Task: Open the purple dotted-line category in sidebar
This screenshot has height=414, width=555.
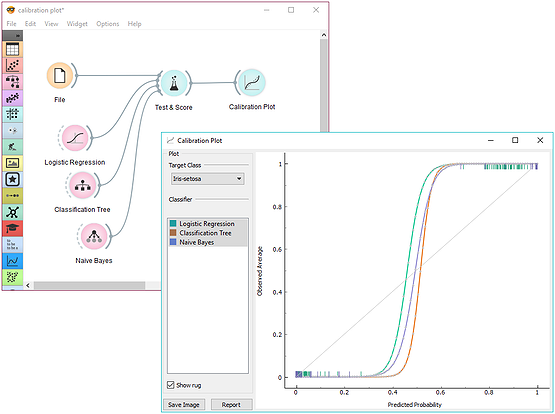Action: click(x=13, y=98)
